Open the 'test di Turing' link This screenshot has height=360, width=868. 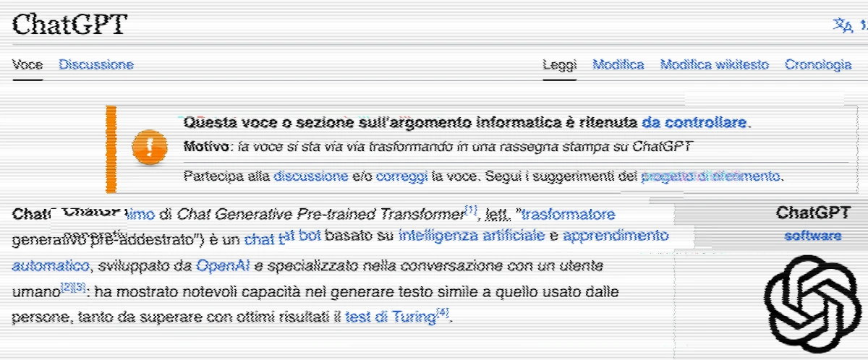tap(391, 317)
